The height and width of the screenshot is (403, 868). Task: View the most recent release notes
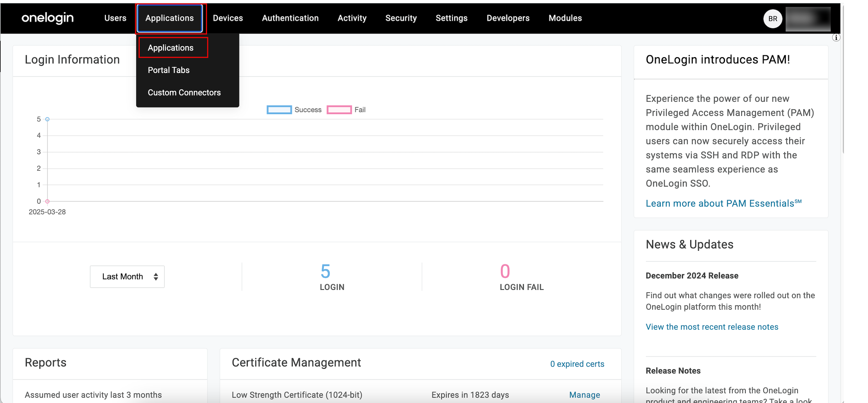tap(712, 327)
